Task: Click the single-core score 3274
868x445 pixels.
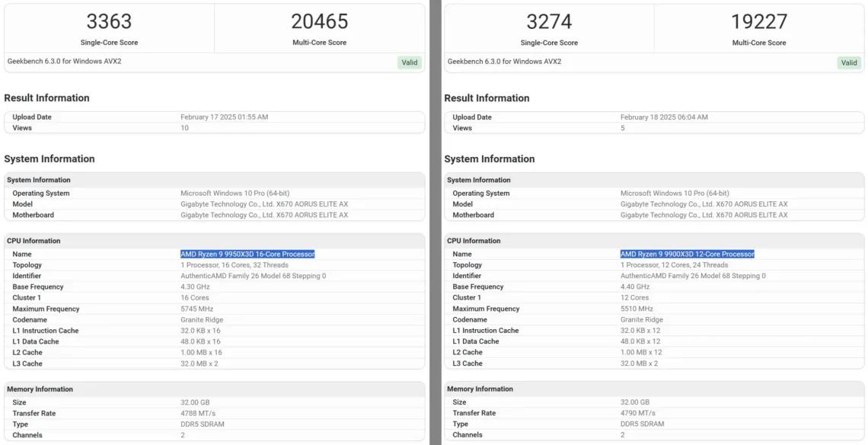Action: pos(549,21)
